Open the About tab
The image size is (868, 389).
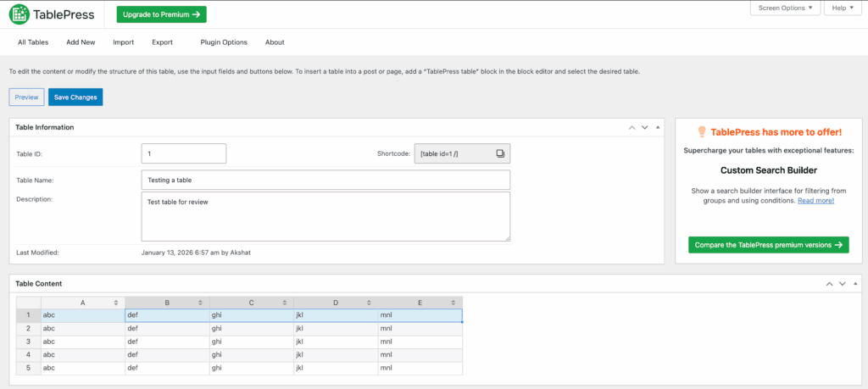275,42
